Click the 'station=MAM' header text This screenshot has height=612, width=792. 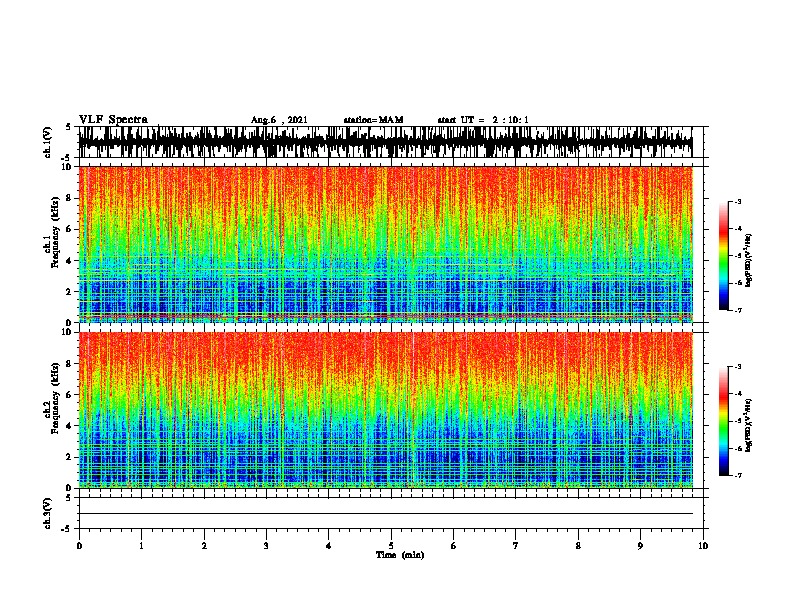(x=373, y=120)
